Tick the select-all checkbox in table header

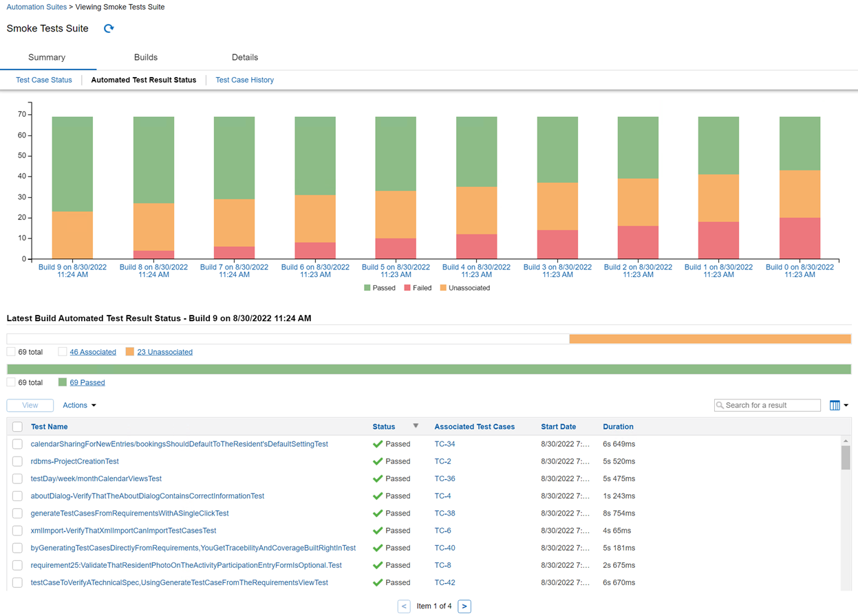tap(17, 427)
